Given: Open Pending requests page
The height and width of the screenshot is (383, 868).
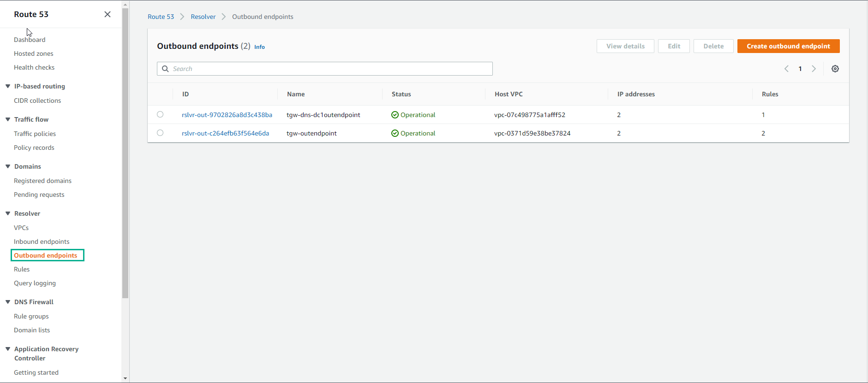Looking at the screenshot, I should (39, 194).
